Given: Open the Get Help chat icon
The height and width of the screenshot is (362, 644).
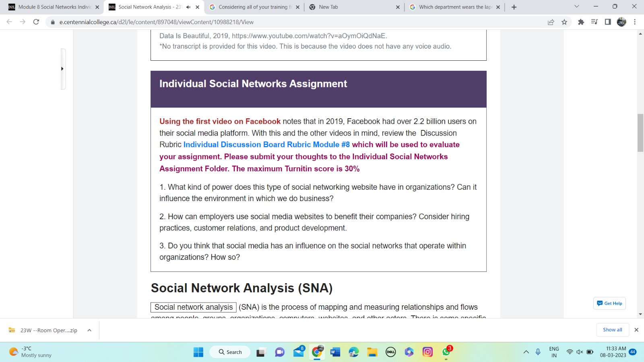Looking at the screenshot, I should click(x=609, y=303).
